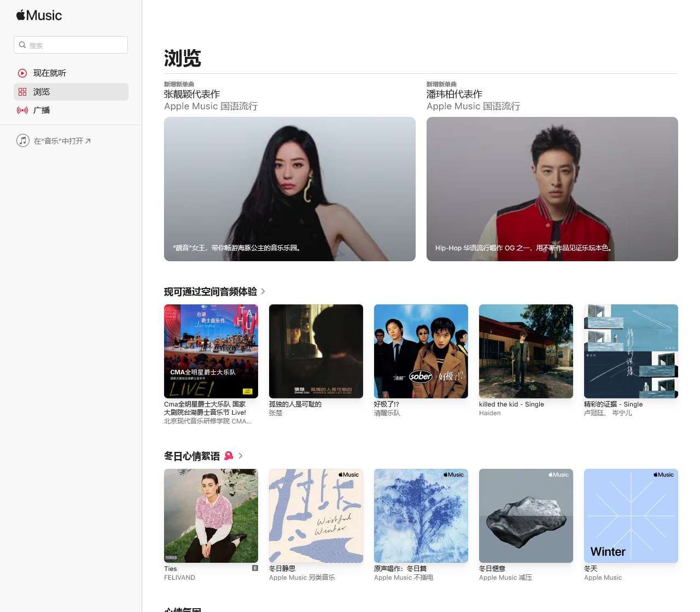Open 广播 in the sidebar
700x612 pixels.
(71, 110)
